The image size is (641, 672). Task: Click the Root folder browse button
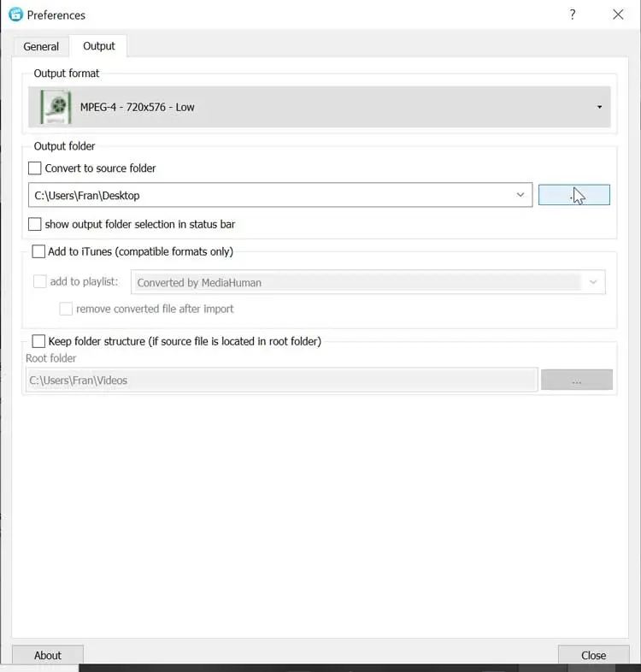tap(577, 380)
